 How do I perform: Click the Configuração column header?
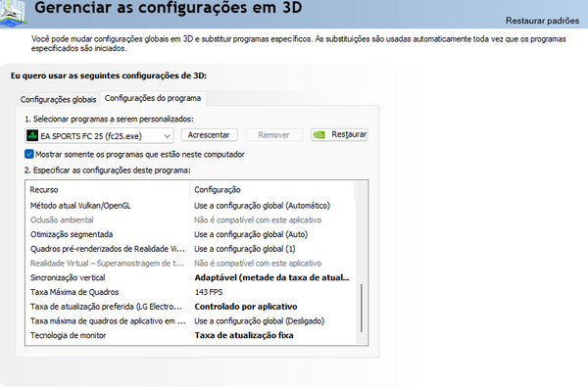click(x=272, y=190)
